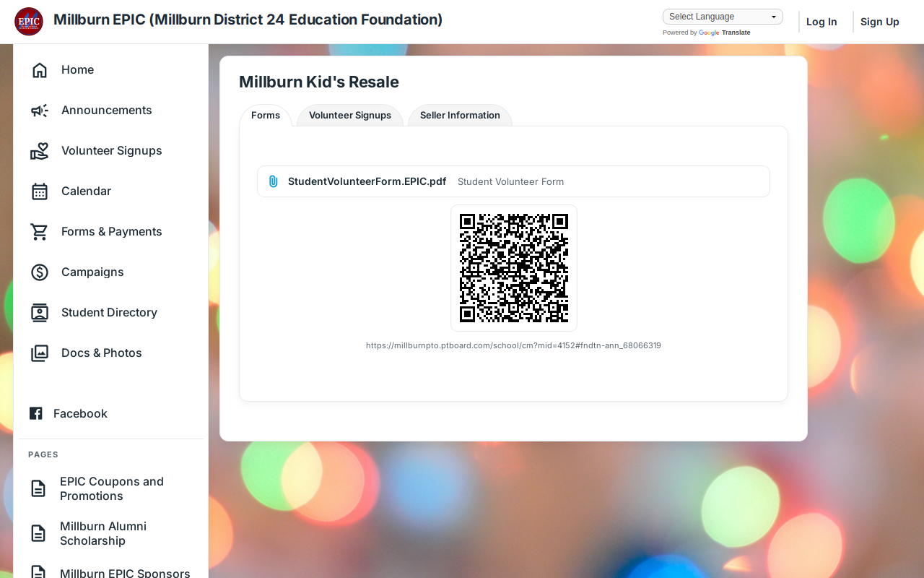Click the Facebook link text

(x=80, y=413)
